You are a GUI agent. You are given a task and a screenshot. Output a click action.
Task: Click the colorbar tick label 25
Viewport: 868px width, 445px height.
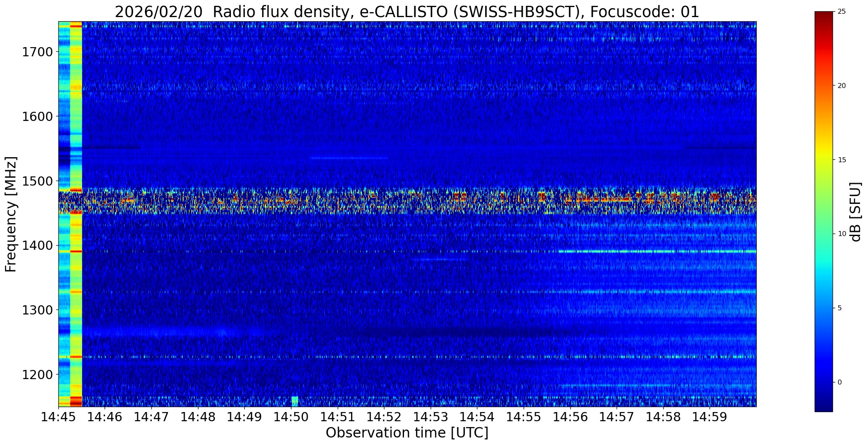[842, 12]
